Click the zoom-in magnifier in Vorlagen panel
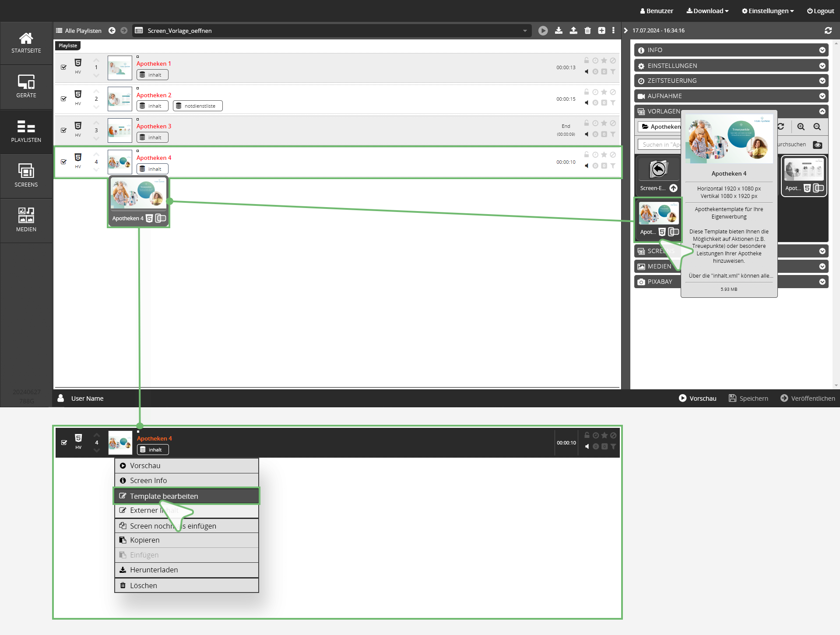840x635 pixels. coord(801,127)
